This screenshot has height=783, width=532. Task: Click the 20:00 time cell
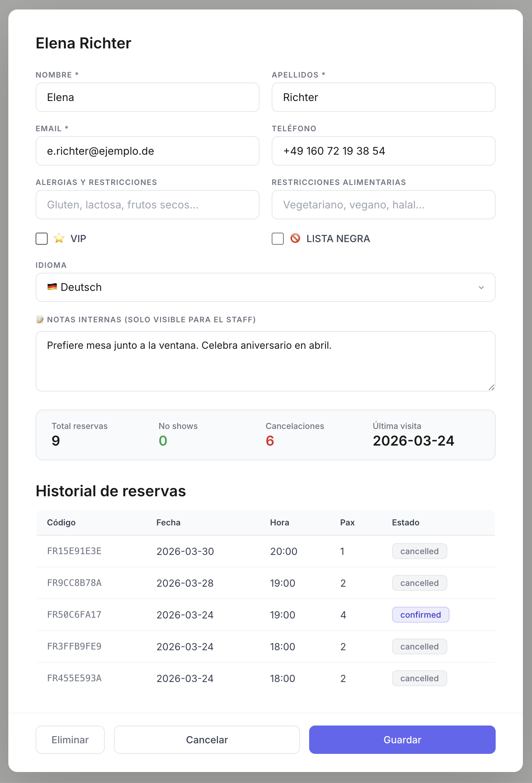284,551
